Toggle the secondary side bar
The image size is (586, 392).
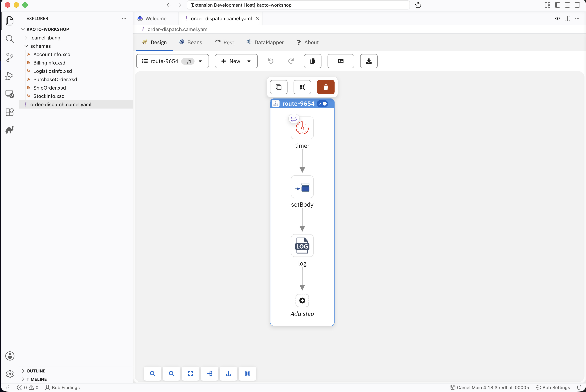tap(577, 5)
